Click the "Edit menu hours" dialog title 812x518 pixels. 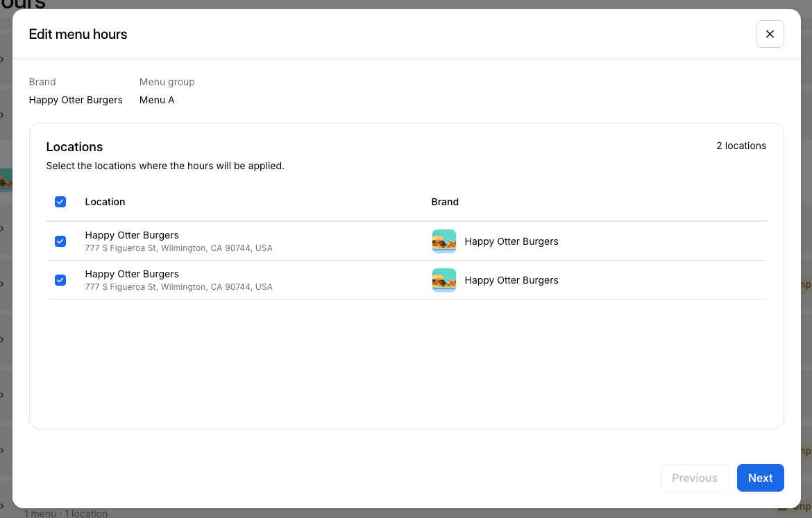point(78,34)
